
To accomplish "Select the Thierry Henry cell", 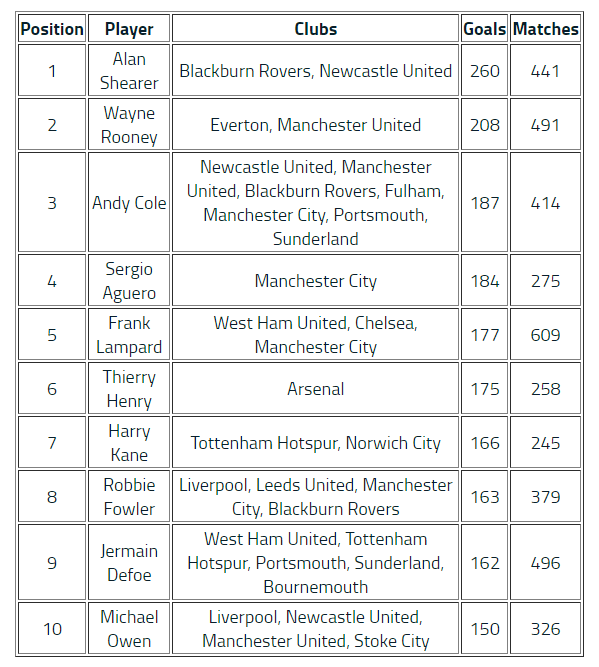I will click(129, 388).
